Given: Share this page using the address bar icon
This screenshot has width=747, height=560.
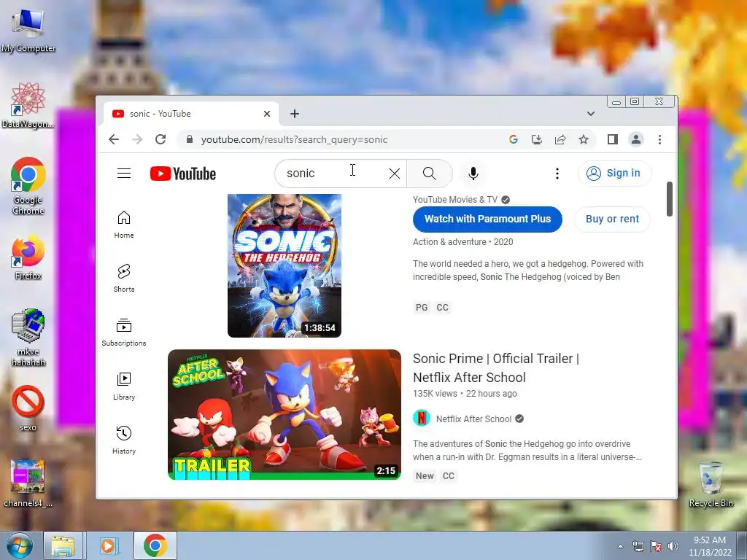Looking at the screenshot, I should click(560, 139).
